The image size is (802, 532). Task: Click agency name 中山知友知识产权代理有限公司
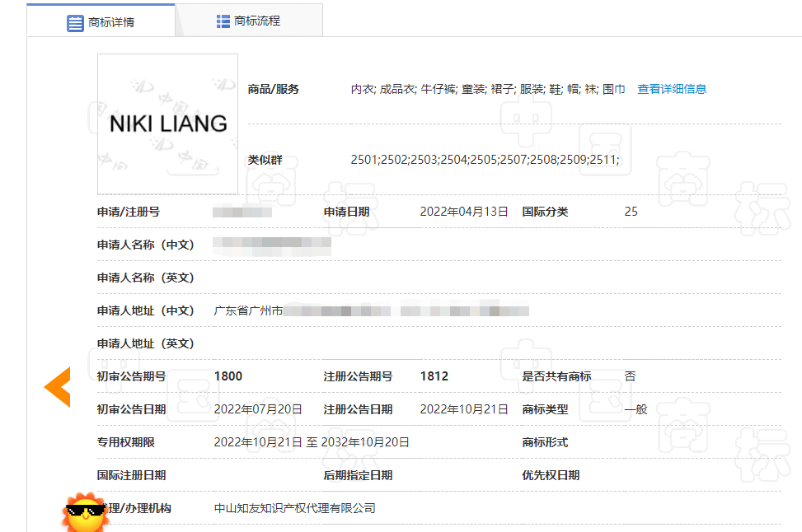point(294,508)
